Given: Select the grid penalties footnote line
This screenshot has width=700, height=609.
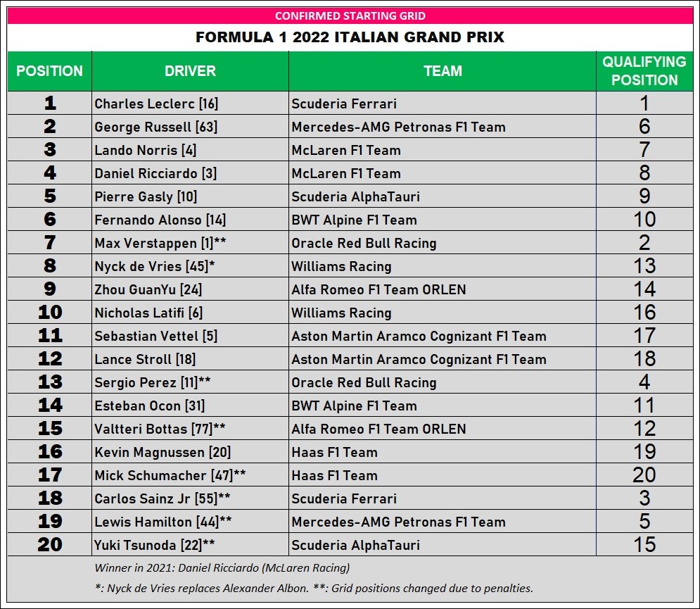Looking at the screenshot, I should click(x=313, y=589).
